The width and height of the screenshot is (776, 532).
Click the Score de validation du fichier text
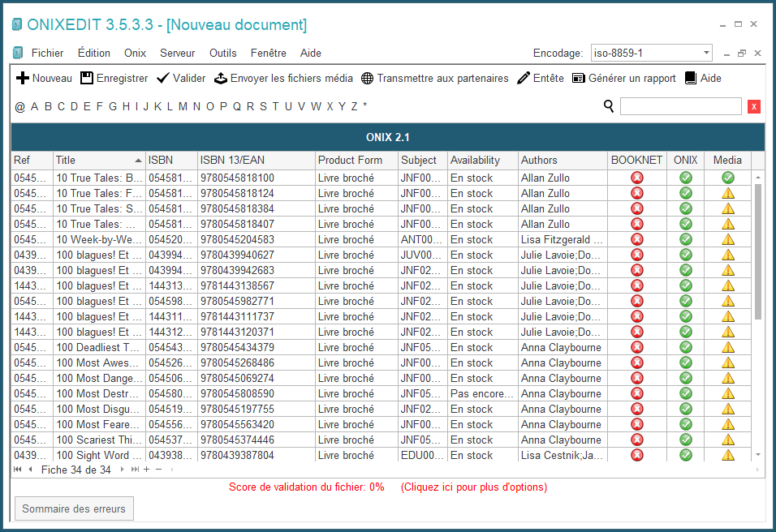coord(306,487)
